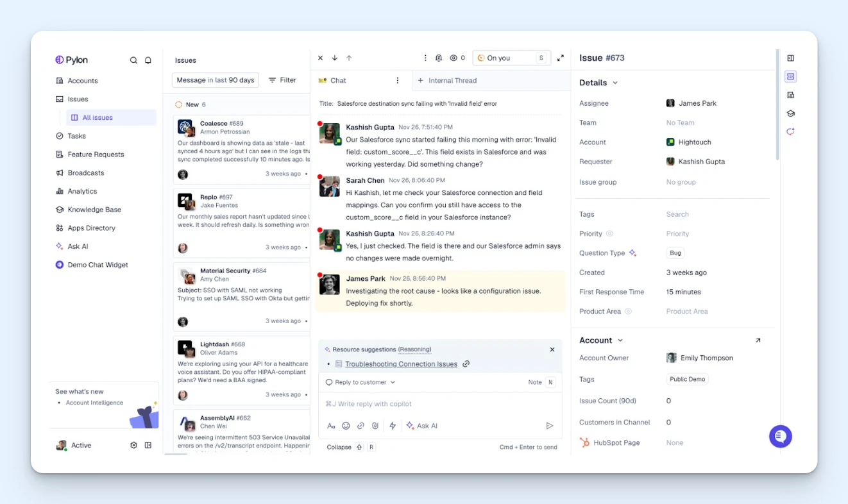This screenshot has height=504, width=848.
Task: Select All issues view
Action: click(111, 117)
